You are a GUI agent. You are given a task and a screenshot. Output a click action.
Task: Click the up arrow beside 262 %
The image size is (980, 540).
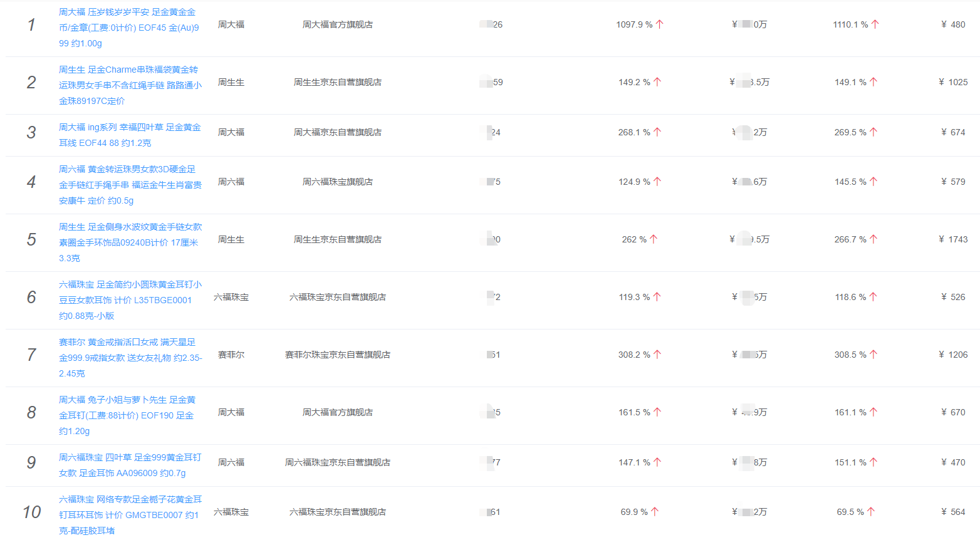coord(654,239)
